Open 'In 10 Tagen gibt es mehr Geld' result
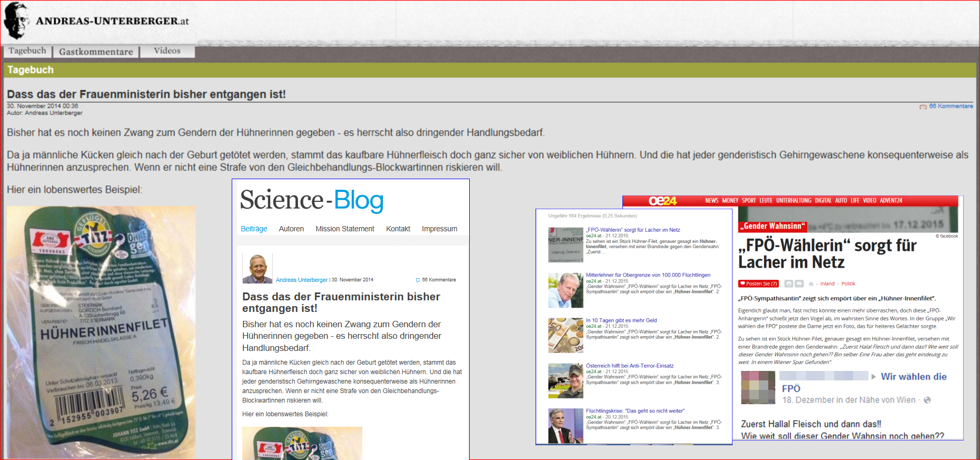 tap(621, 320)
